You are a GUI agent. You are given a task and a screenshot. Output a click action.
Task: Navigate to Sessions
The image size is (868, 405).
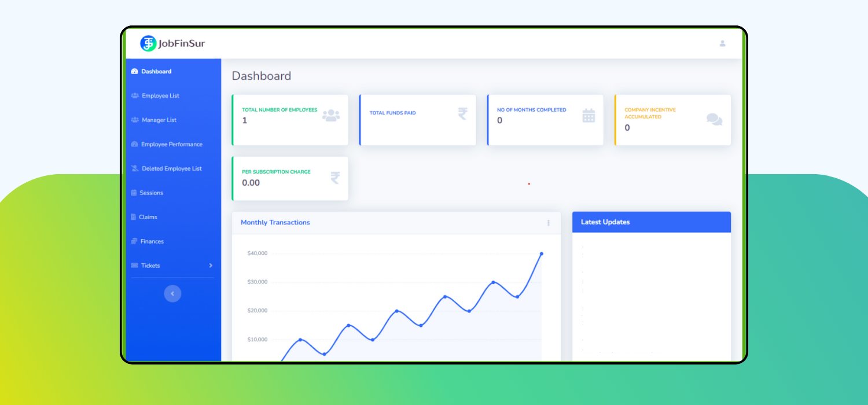point(151,193)
